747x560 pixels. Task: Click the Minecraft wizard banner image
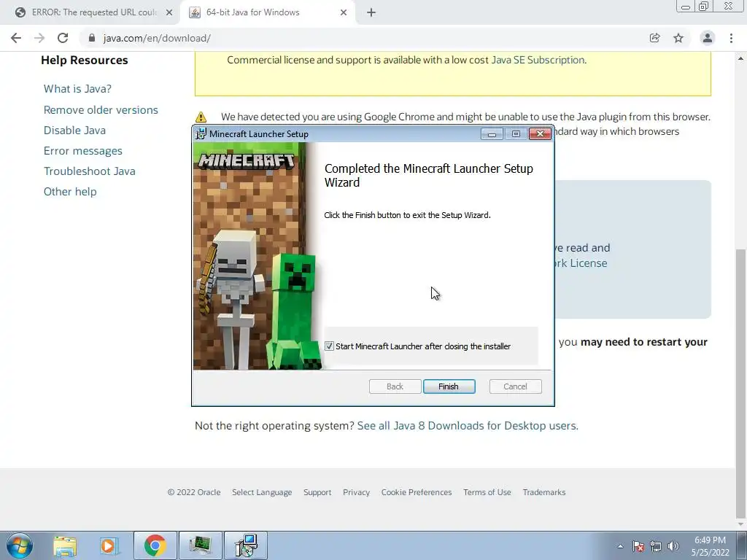tap(258, 256)
